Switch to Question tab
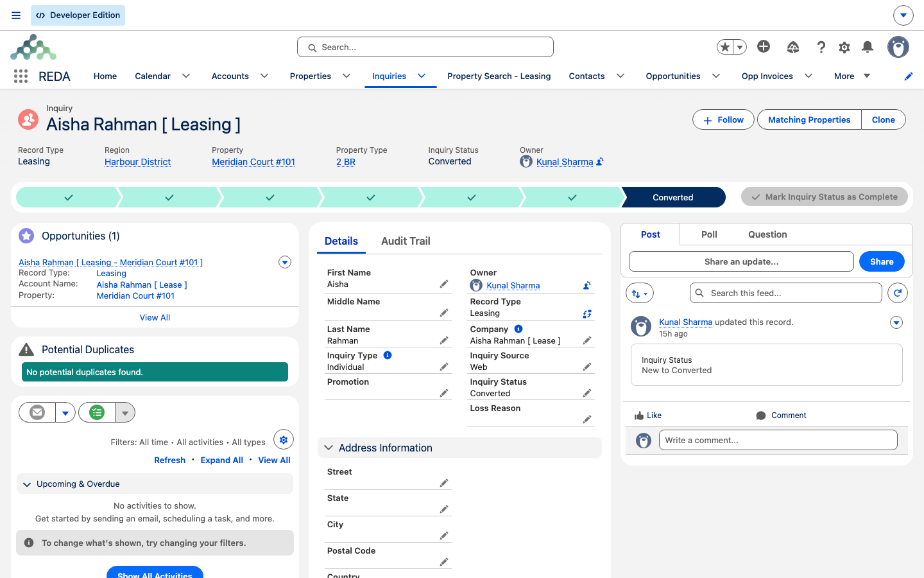The width and height of the screenshot is (924, 578). [x=767, y=234]
